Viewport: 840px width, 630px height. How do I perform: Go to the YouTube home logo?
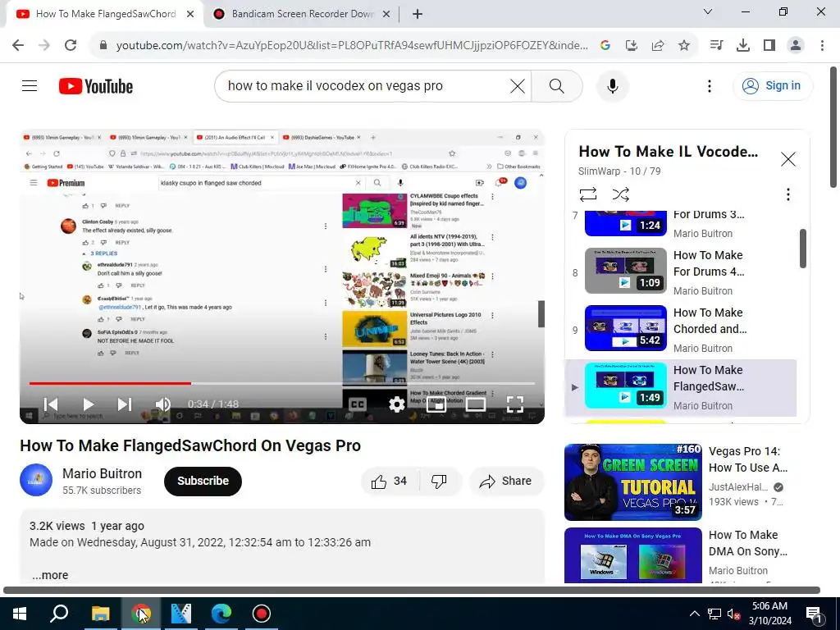96,86
